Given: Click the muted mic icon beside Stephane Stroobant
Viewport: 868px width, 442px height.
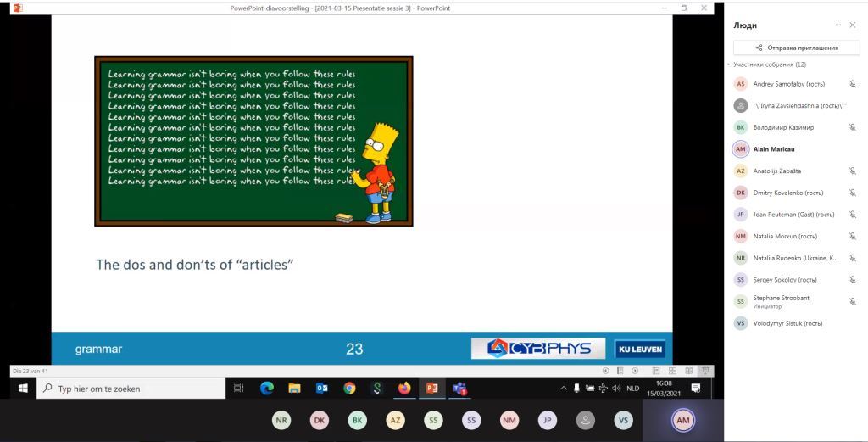Looking at the screenshot, I should click(853, 301).
